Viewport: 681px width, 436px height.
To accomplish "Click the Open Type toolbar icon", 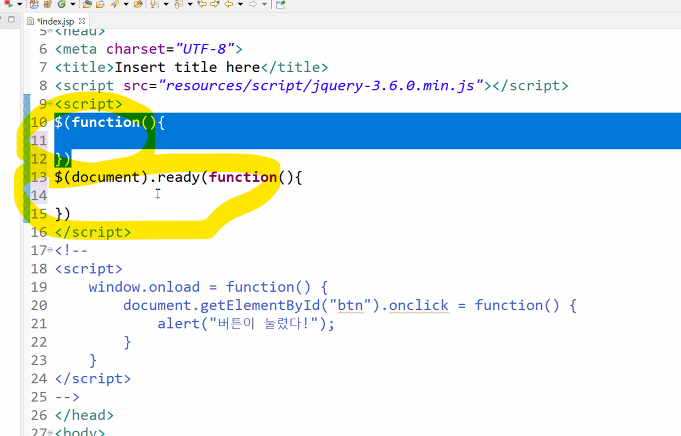I will pos(87,4).
